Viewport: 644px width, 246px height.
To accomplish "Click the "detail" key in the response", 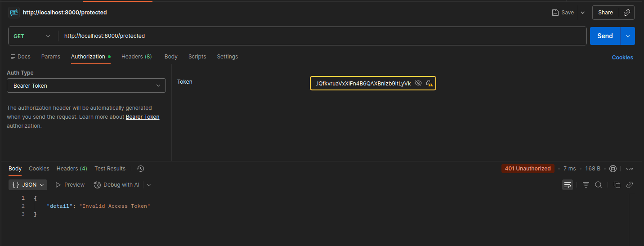I will click(x=60, y=206).
